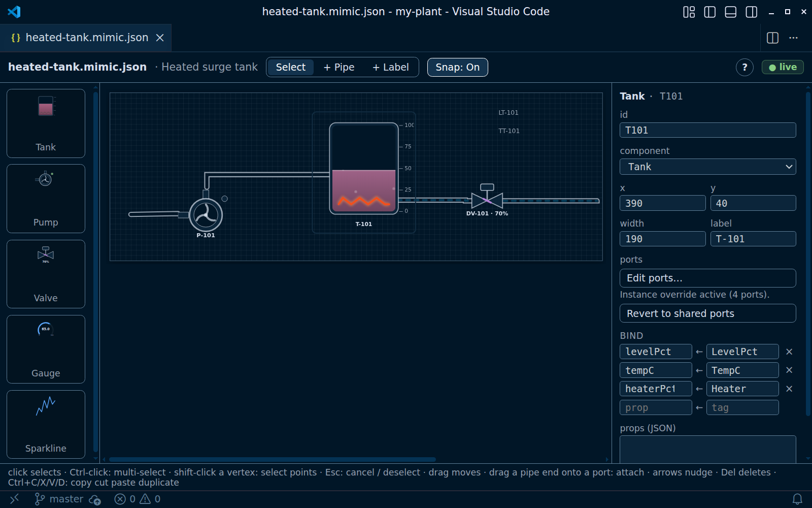This screenshot has width=812, height=508.
Task: Open the component Tank dropdown
Action: coord(707,167)
